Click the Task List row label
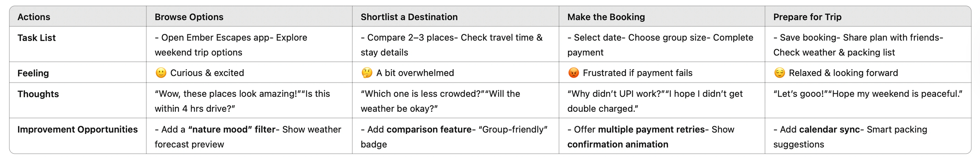 coord(37,38)
